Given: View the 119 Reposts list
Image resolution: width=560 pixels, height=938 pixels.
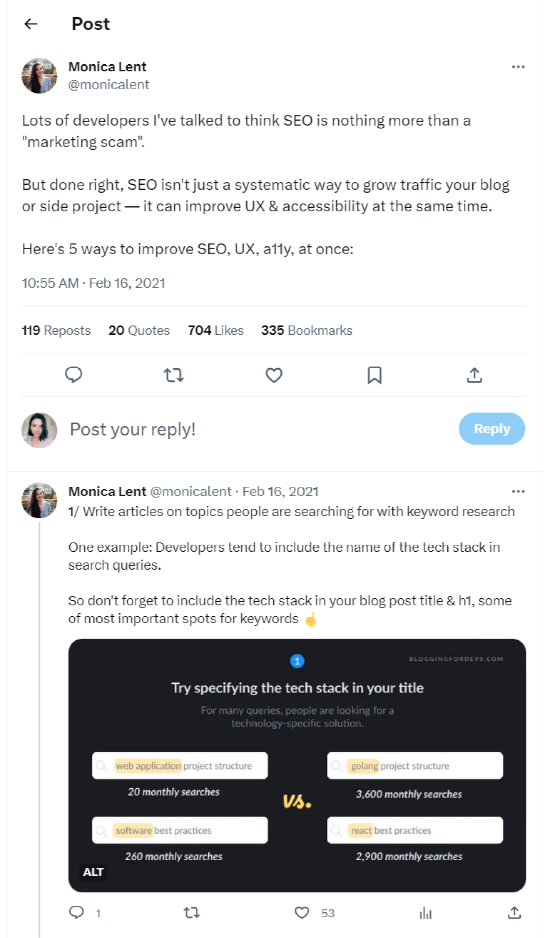Looking at the screenshot, I should 56,330.
